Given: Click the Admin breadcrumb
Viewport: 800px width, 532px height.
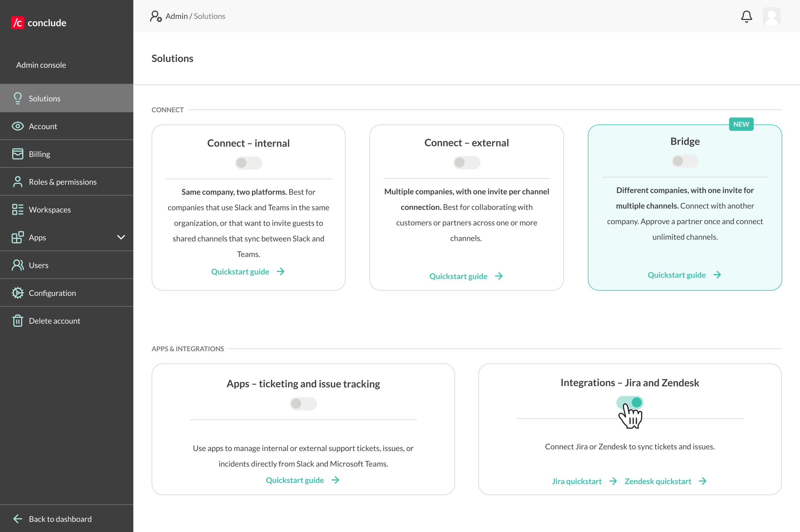Looking at the screenshot, I should tap(176, 16).
